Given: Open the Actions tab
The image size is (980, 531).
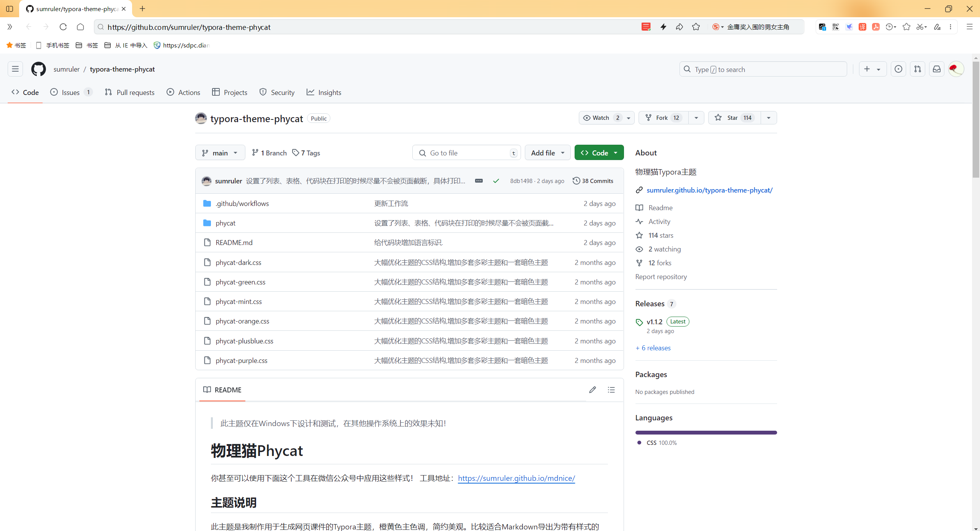Looking at the screenshot, I should [183, 92].
